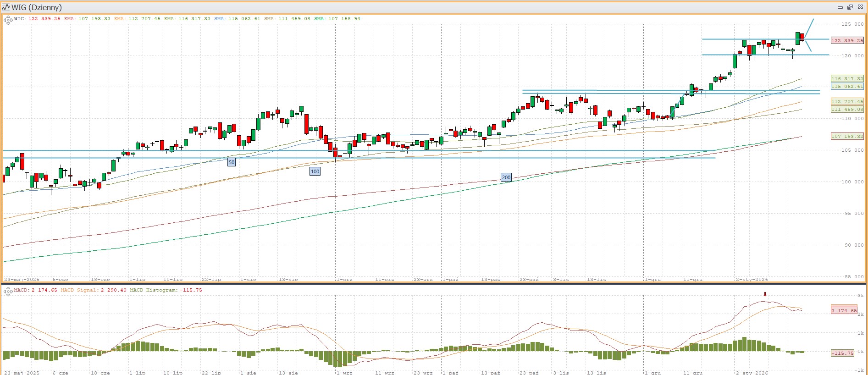Click the 107 193.32 EMA price tag

coord(847,136)
